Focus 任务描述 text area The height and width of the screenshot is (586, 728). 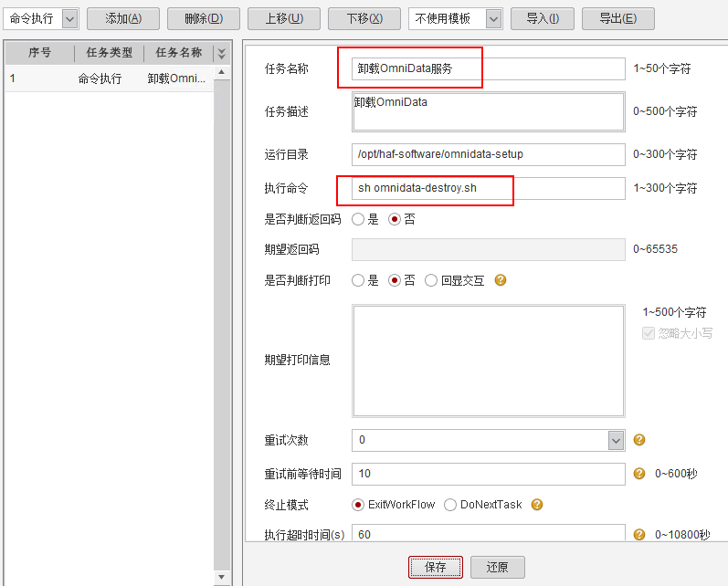click(488, 112)
